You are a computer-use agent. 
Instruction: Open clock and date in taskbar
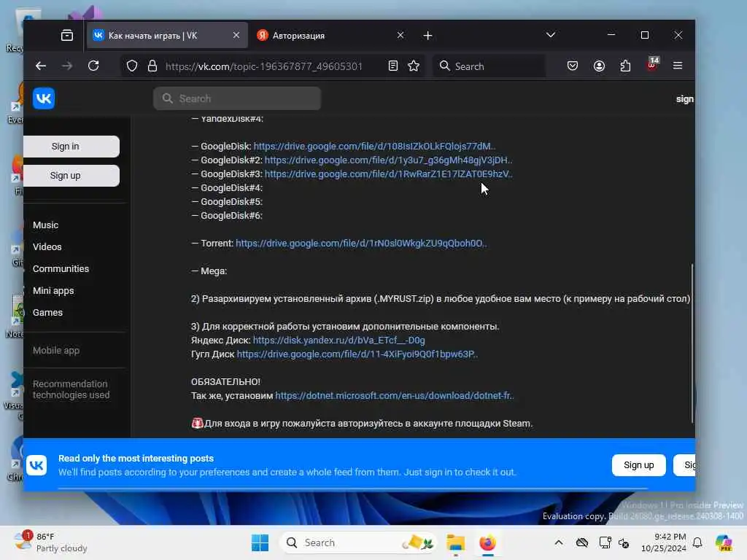(x=663, y=542)
